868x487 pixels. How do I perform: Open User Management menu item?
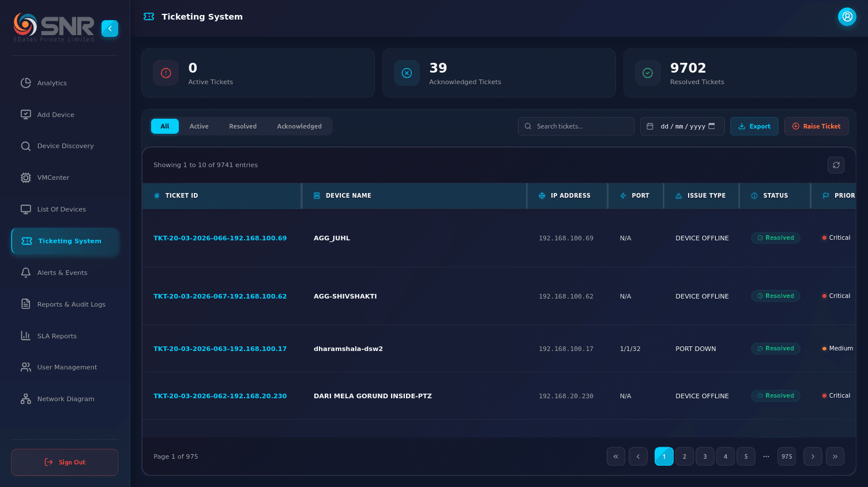67,367
